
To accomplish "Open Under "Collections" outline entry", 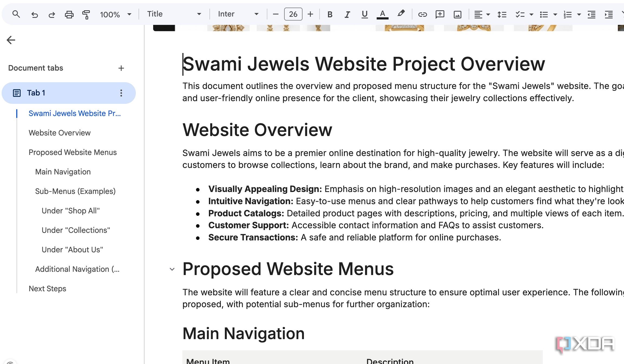I will coord(76,230).
